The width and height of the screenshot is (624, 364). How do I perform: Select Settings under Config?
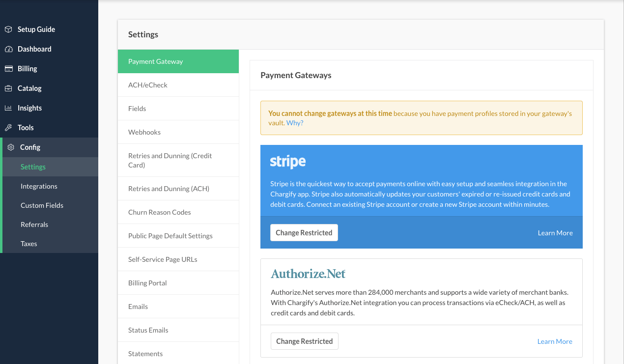click(50, 167)
